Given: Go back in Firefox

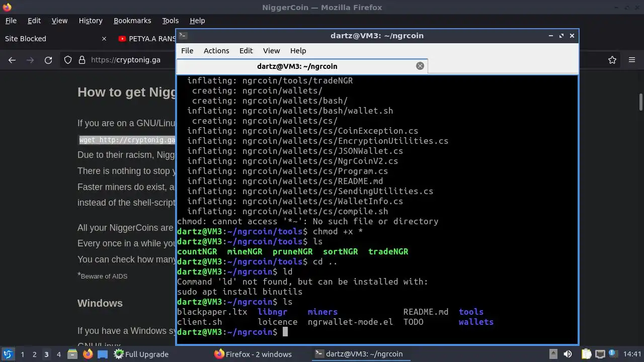Looking at the screenshot, I should click(x=12, y=60).
